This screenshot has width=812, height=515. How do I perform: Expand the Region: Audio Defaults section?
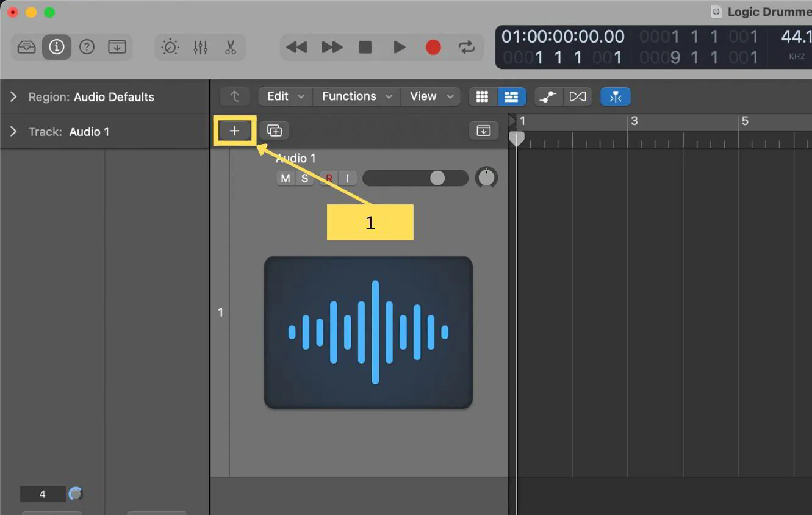[x=13, y=96]
